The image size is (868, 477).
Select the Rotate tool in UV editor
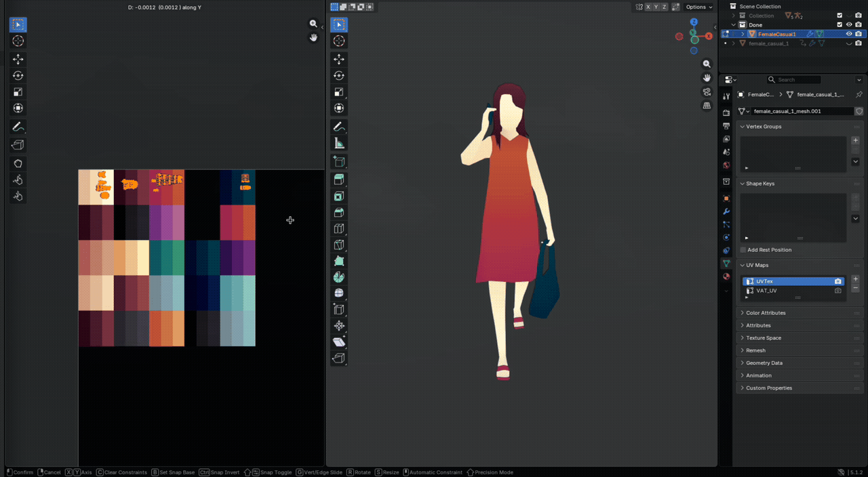point(18,76)
